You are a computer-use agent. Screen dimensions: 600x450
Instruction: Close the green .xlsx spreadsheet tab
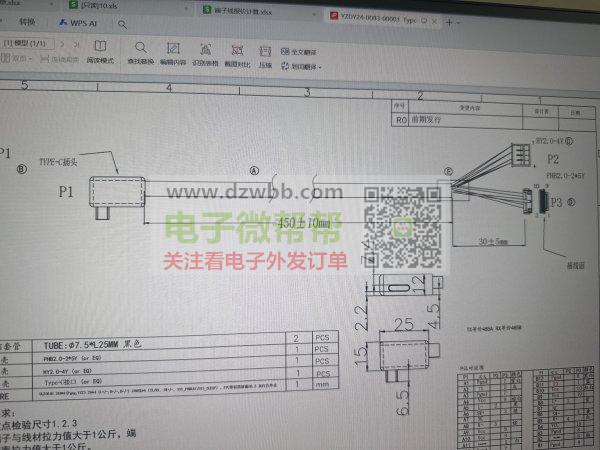tap(314, 15)
